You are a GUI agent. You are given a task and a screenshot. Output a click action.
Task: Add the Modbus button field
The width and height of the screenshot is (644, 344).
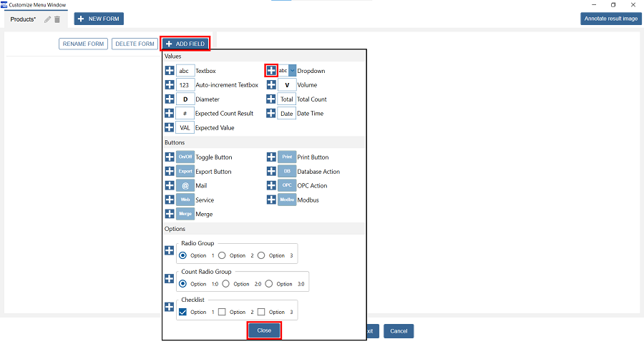click(x=272, y=200)
